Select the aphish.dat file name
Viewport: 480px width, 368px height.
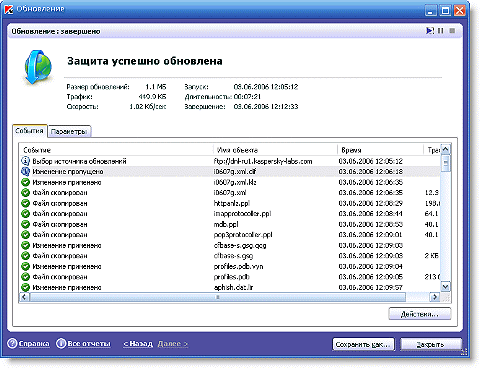tap(233, 287)
